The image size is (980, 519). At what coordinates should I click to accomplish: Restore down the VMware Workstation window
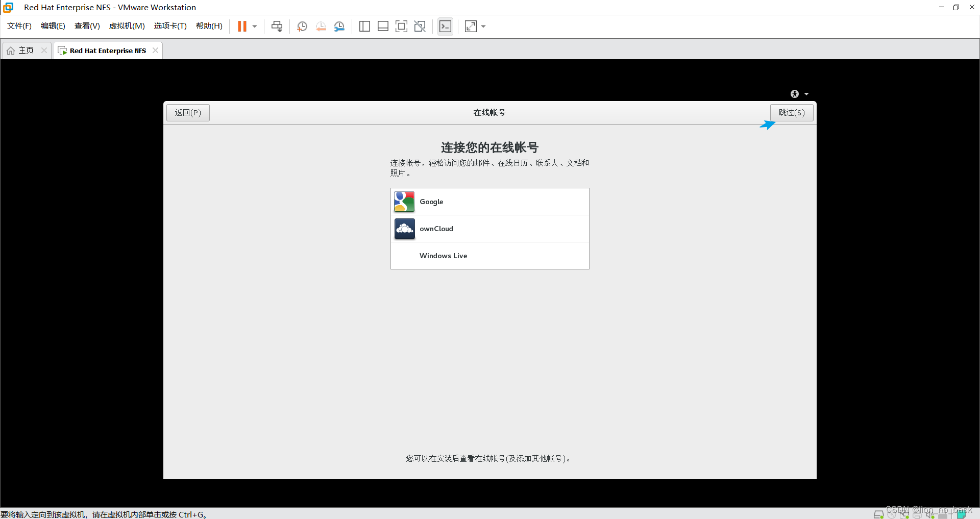coord(956,7)
